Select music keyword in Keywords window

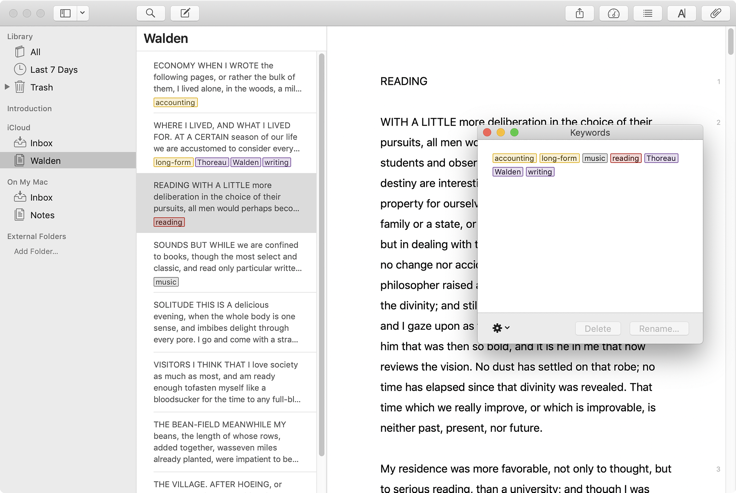(x=595, y=158)
